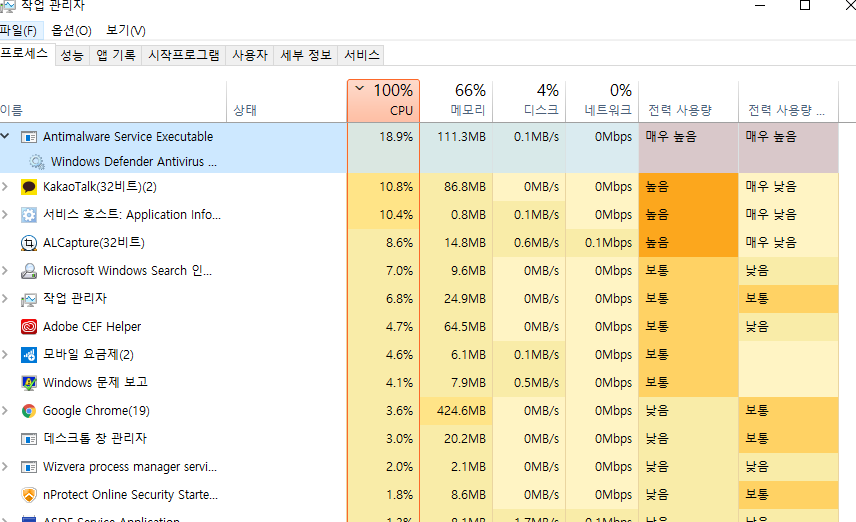Collapse the Antimalware Service Executable group

pyautogui.click(x=5, y=136)
